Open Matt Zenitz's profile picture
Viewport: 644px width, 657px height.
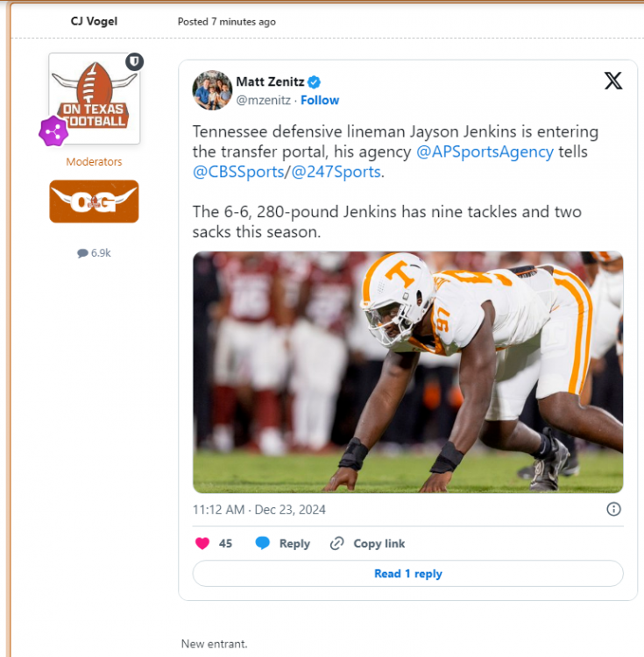[212, 90]
